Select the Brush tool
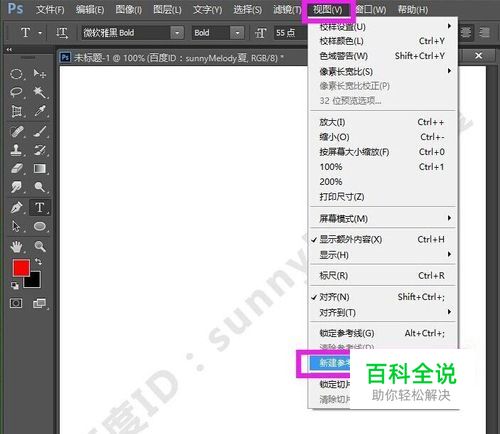The image size is (500, 434). pyautogui.click(x=40, y=132)
